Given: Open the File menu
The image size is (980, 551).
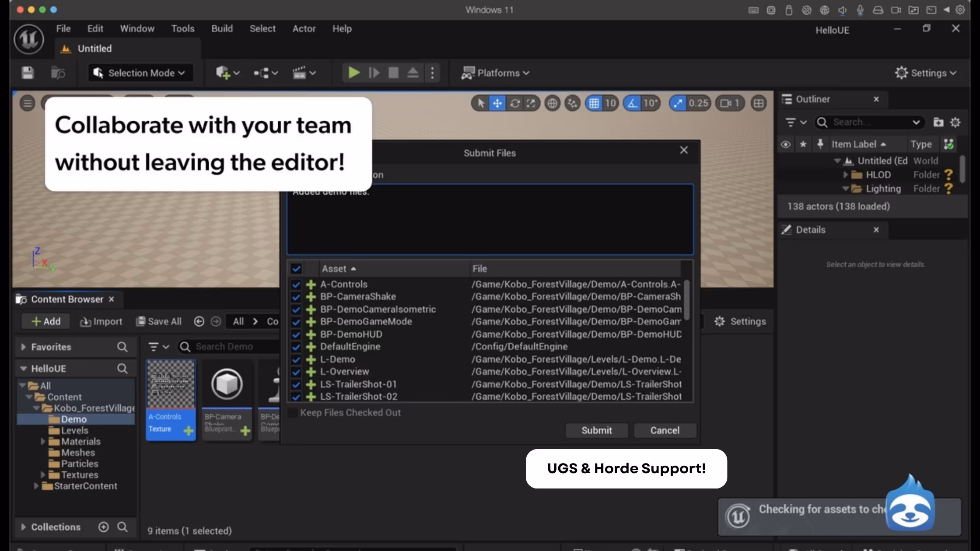Looking at the screenshot, I should point(63,28).
